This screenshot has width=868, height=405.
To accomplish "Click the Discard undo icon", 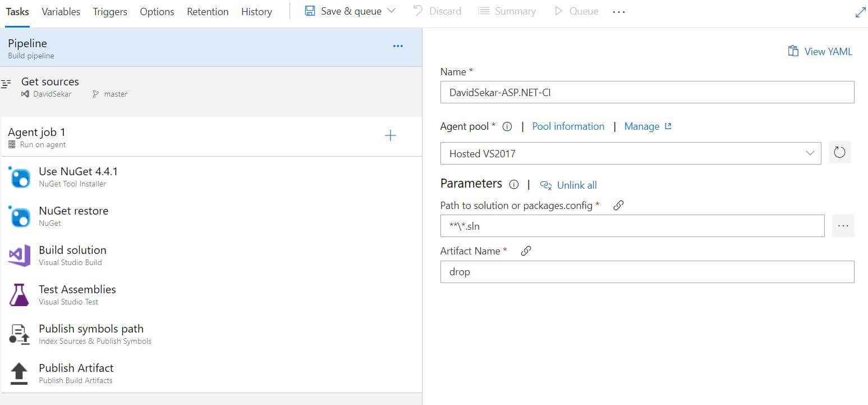I will tap(418, 11).
